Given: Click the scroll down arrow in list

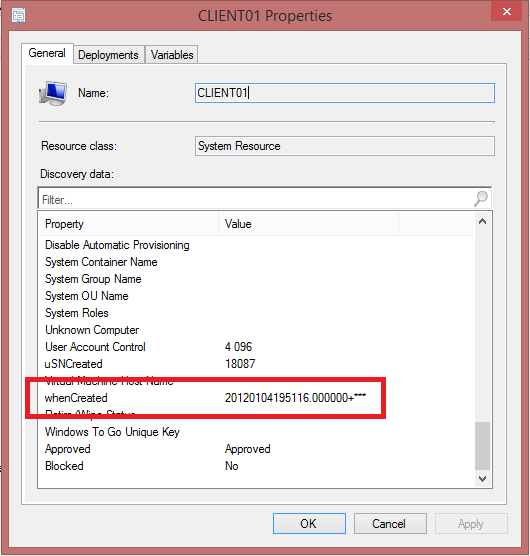Looking at the screenshot, I should point(482,479).
